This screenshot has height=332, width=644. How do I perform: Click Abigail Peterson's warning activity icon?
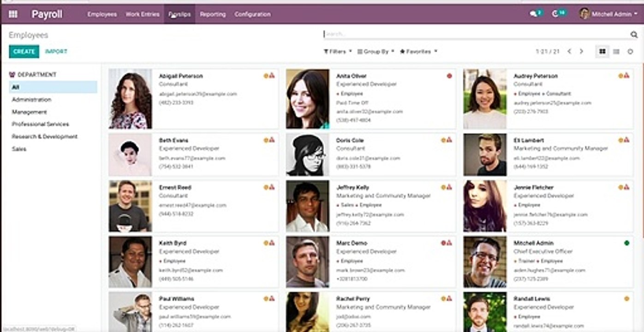pyautogui.click(x=272, y=76)
